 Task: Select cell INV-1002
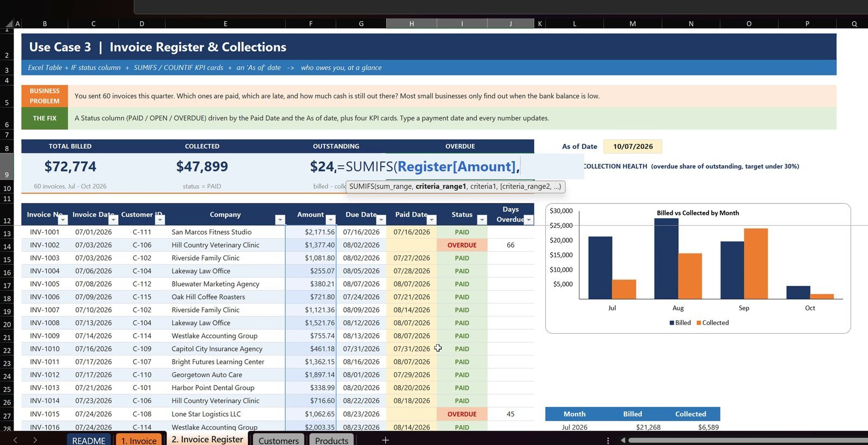pyautogui.click(x=44, y=245)
